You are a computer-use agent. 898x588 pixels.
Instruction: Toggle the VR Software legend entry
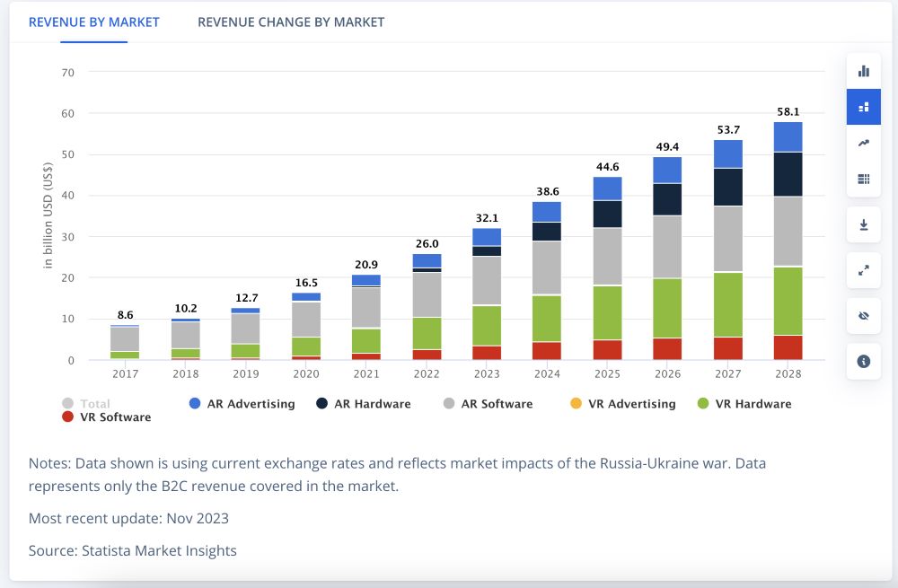coord(106,417)
